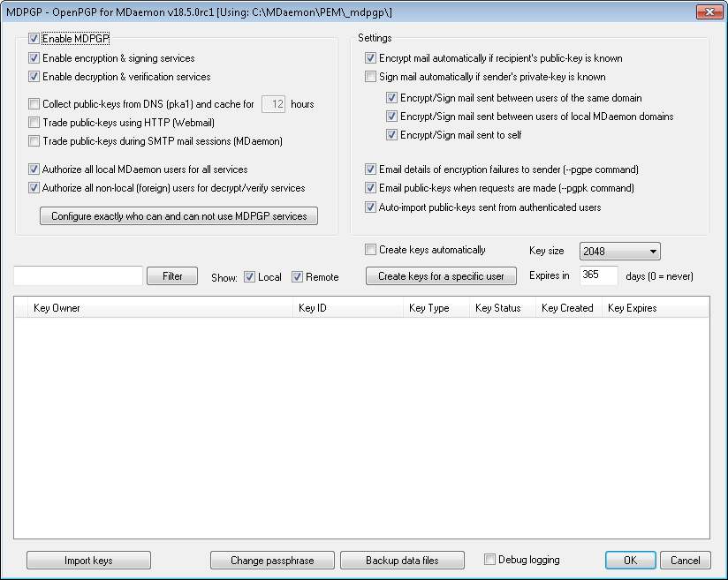Screen dimensions: 728x580
Task: Click the Backup data files button
Action: (402, 561)
